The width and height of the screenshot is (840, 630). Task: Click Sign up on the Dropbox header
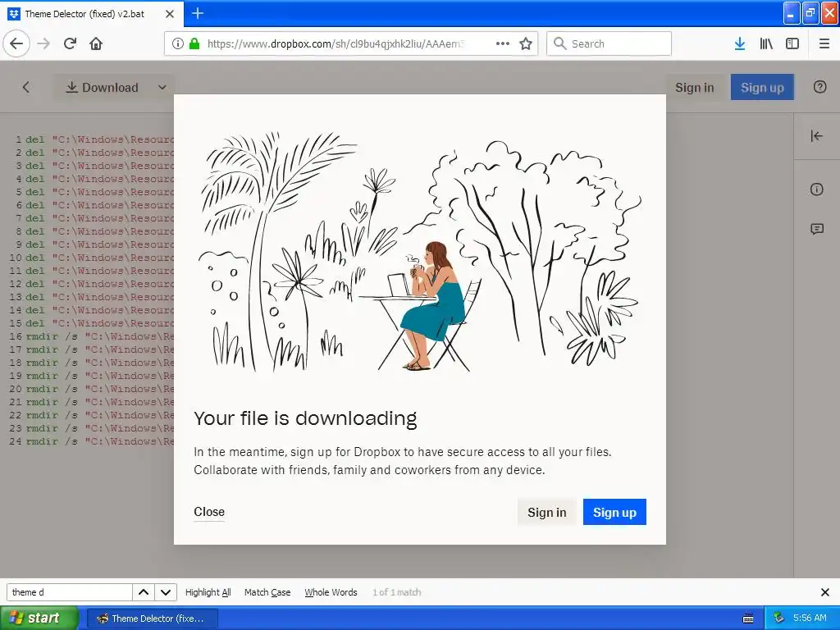[x=762, y=87]
